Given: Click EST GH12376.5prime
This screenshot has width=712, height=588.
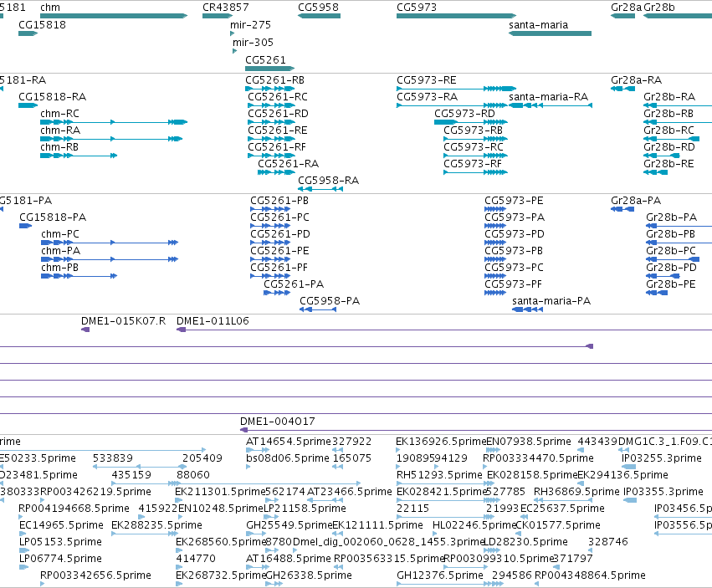Looking at the screenshot, I should click(x=450, y=584).
